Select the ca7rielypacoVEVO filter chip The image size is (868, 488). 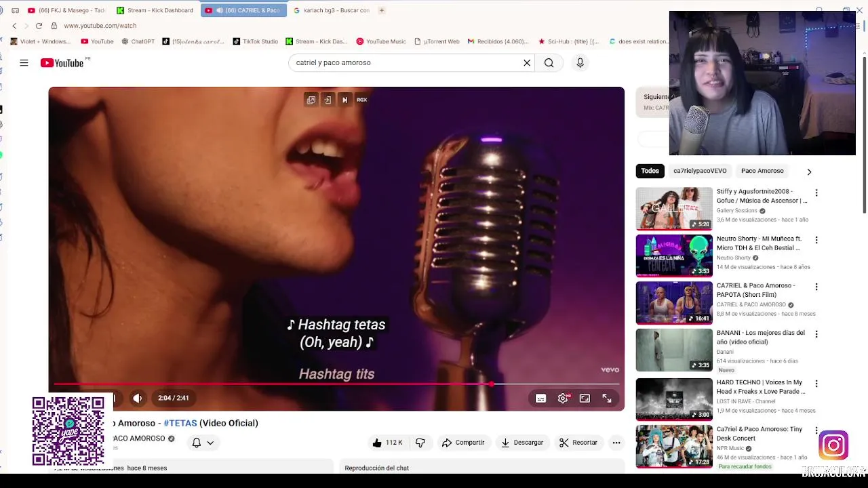[700, 171]
